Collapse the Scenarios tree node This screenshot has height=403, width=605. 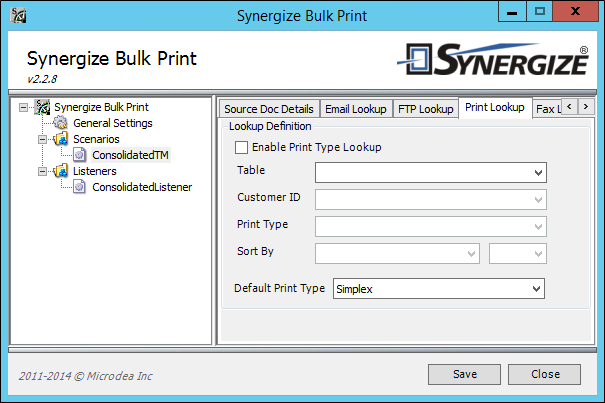(x=42, y=139)
